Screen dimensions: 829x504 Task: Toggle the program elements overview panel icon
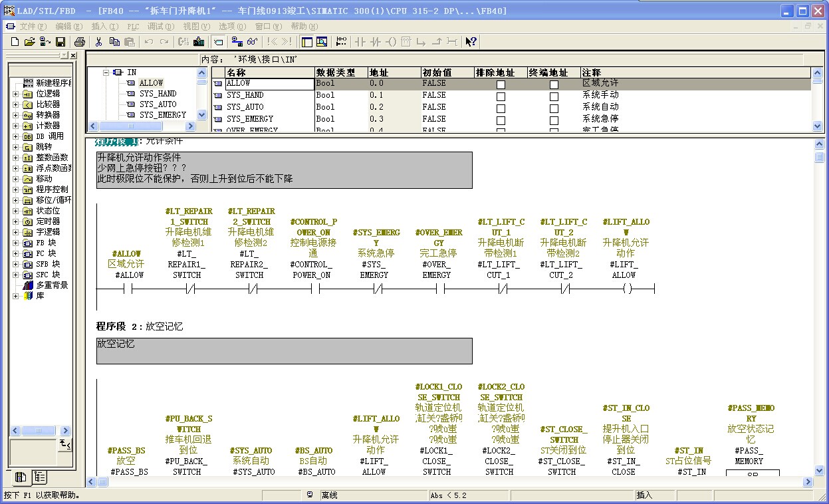pyautogui.click(x=306, y=42)
